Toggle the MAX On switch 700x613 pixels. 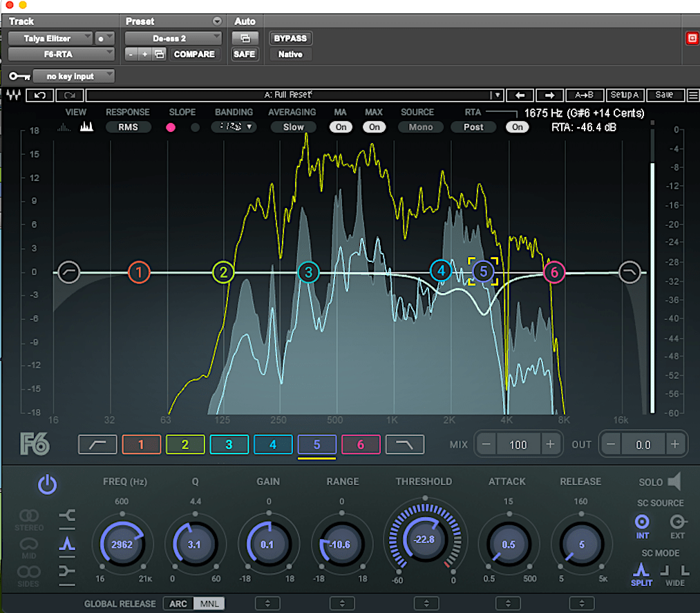coord(374,126)
